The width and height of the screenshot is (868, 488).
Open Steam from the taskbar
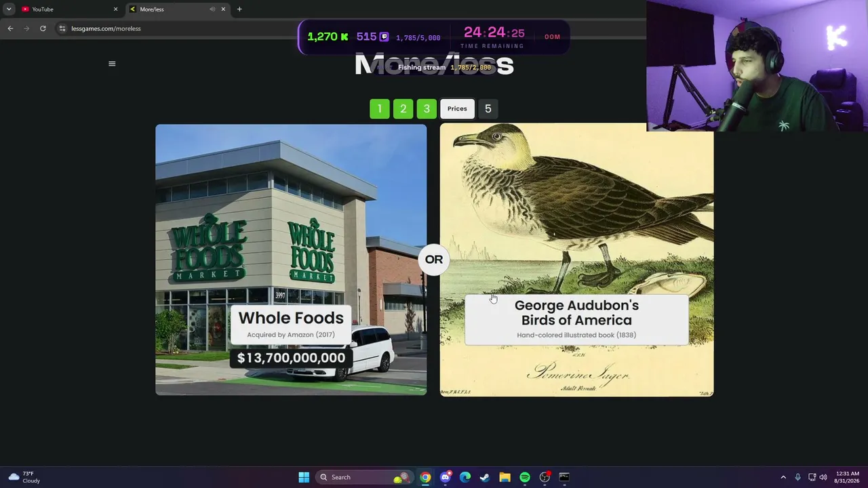click(x=485, y=477)
